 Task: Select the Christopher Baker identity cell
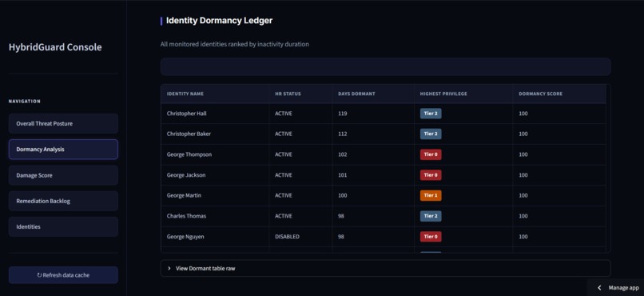point(215,134)
